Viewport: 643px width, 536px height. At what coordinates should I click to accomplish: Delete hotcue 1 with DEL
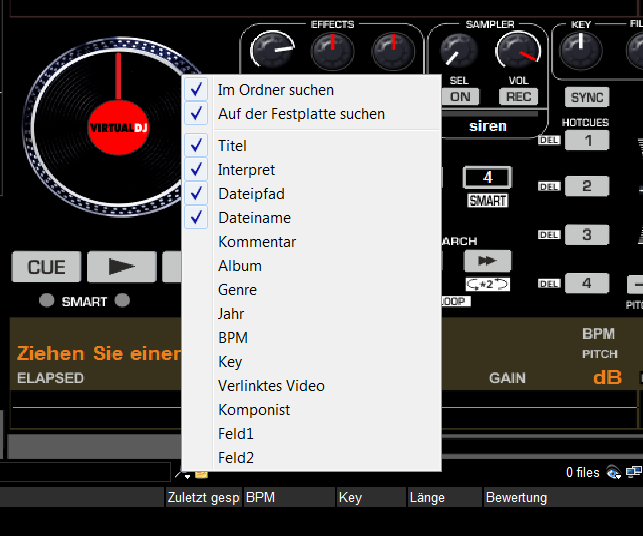coord(549,140)
